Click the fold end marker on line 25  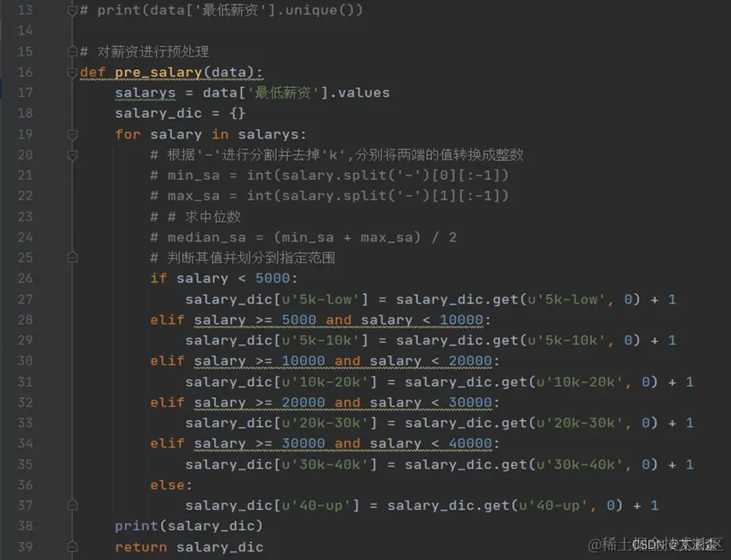coord(72,257)
